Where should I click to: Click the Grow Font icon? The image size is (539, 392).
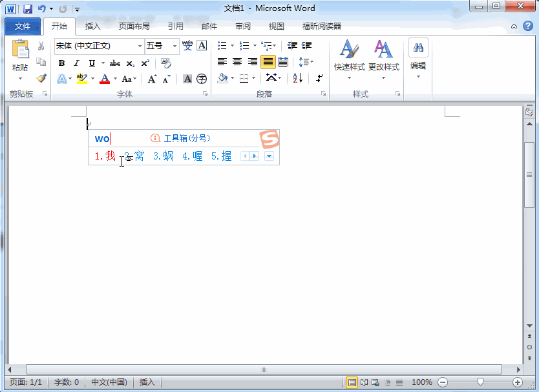[x=152, y=79]
